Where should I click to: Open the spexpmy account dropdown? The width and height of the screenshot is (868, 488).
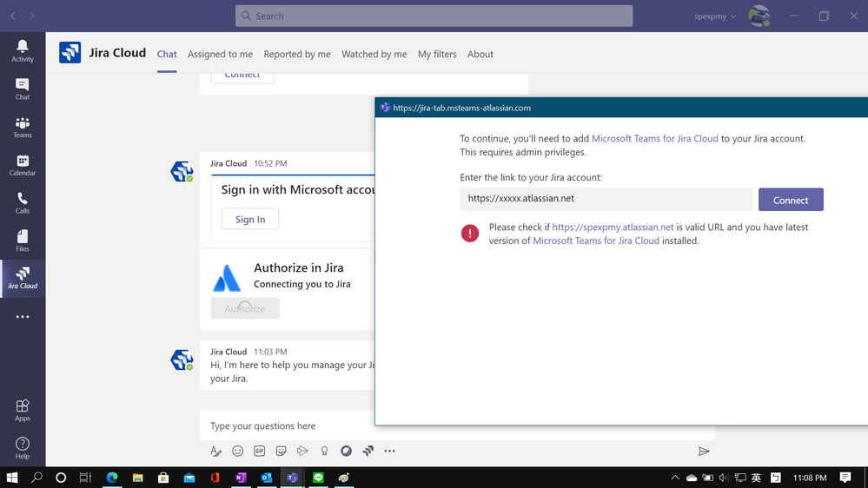coord(715,16)
